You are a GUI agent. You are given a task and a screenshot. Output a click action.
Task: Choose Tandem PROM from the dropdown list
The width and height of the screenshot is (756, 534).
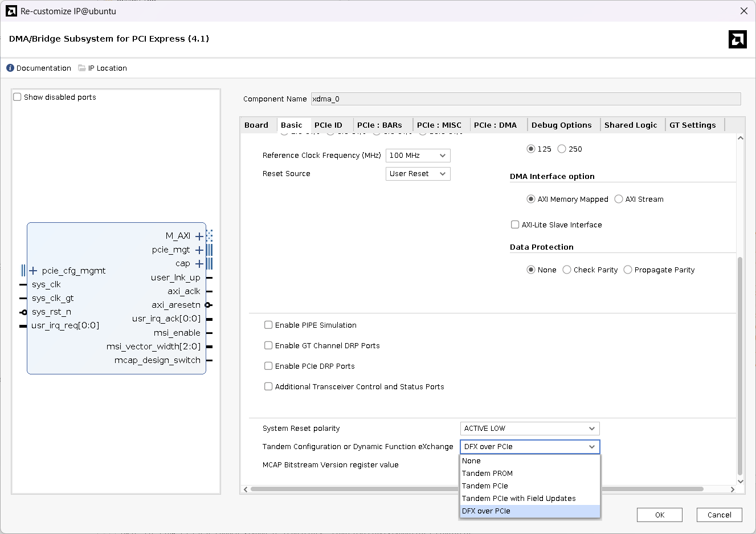pyautogui.click(x=487, y=474)
